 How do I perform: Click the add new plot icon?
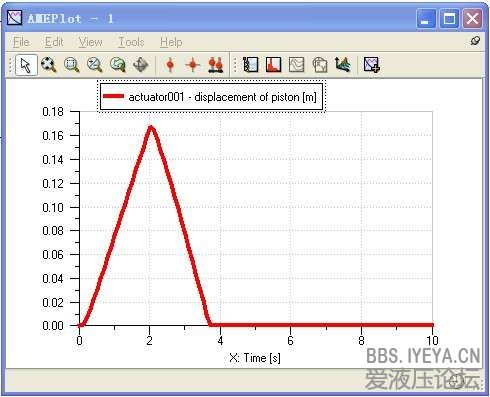point(372,65)
